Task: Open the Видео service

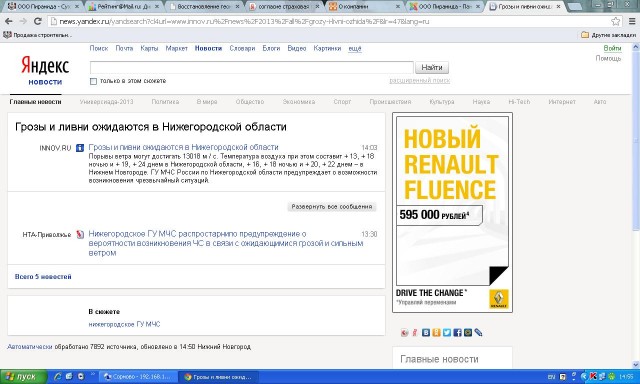Action: click(297, 48)
